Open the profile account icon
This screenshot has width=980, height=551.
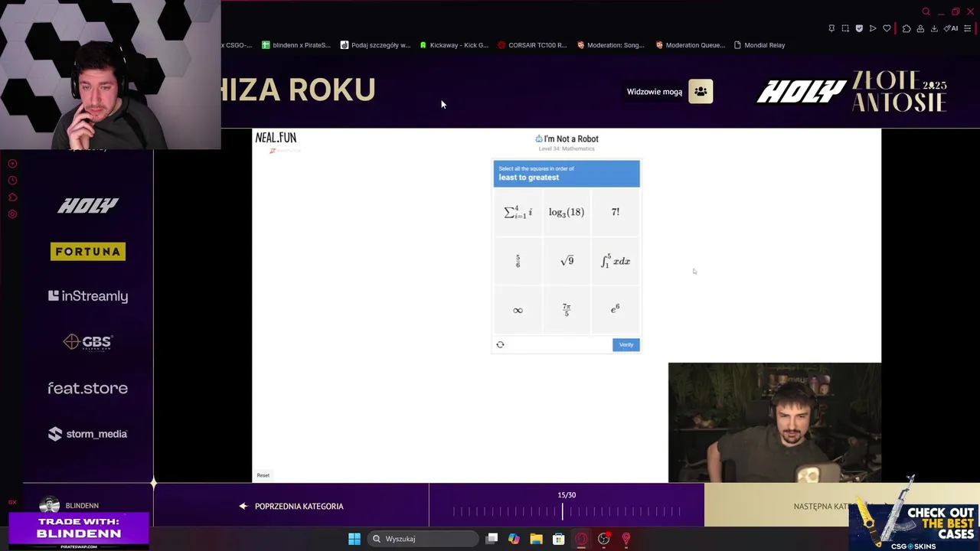tap(920, 28)
